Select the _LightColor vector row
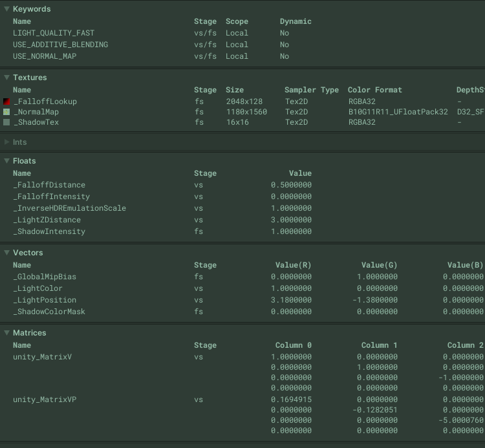Image resolution: width=485 pixels, height=448 pixels. pos(38,288)
